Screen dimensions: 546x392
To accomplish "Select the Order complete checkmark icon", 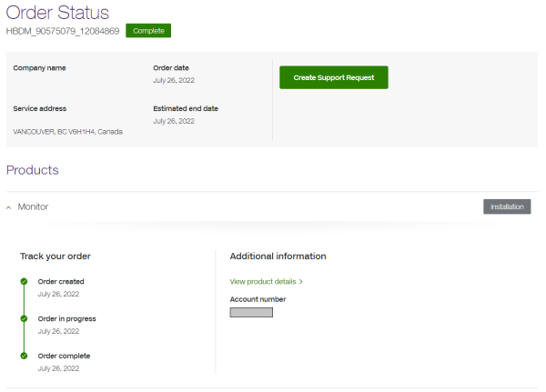I will [24, 356].
